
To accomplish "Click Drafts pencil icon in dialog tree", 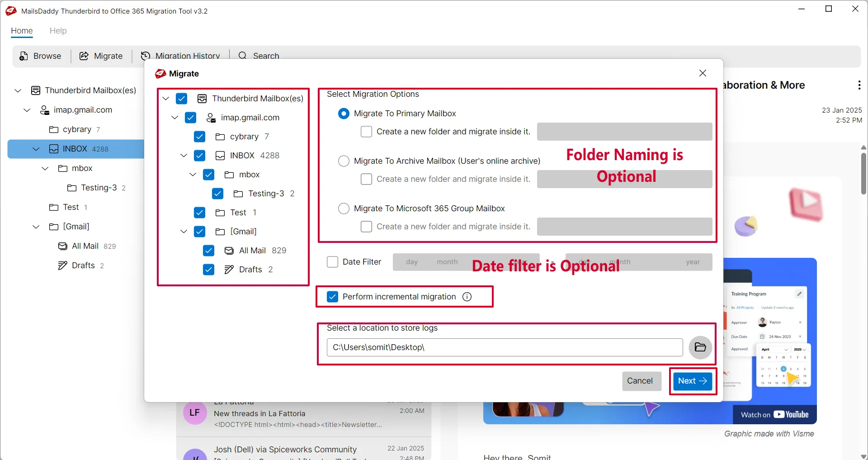I will pyautogui.click(x=229, y=270).
